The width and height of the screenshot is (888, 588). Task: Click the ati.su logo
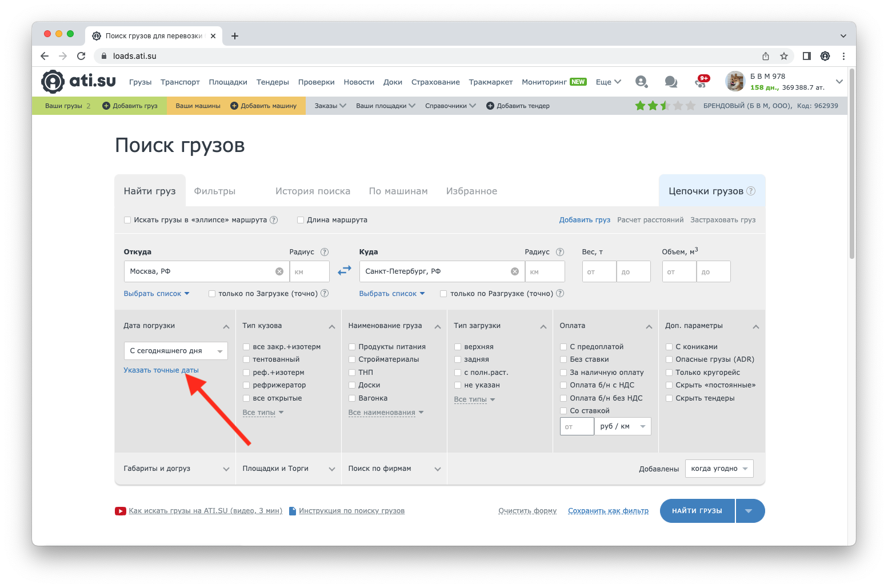(x=79, y=81)
